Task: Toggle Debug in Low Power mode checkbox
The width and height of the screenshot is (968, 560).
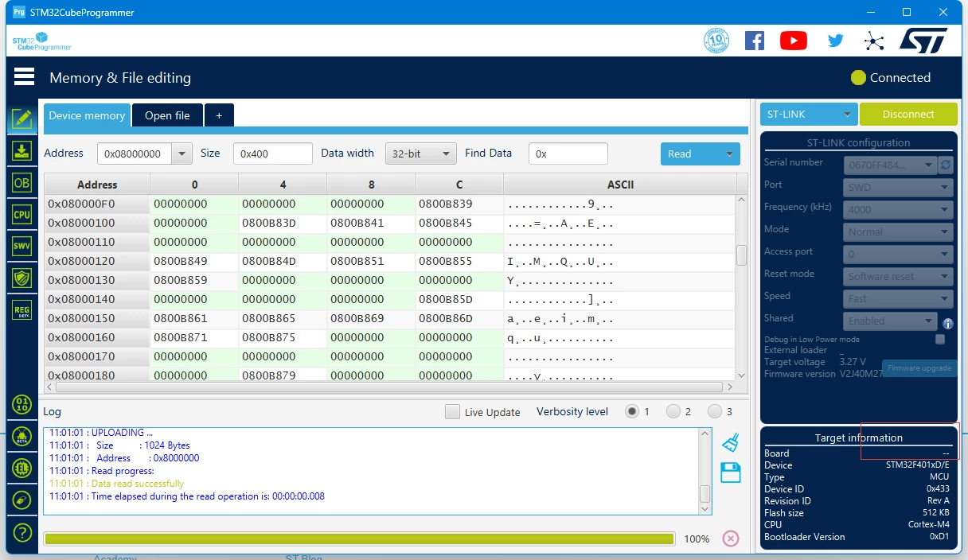Action: 940,339
